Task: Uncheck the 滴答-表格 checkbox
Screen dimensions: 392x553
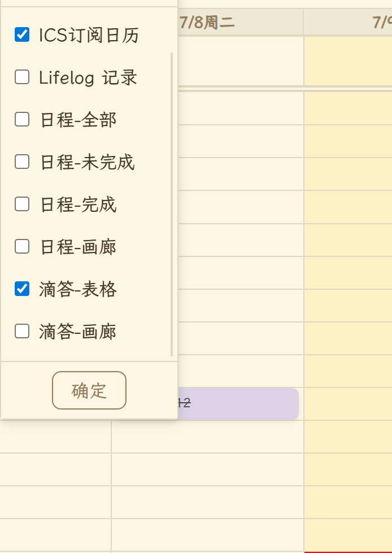Action: pos(22,289)
